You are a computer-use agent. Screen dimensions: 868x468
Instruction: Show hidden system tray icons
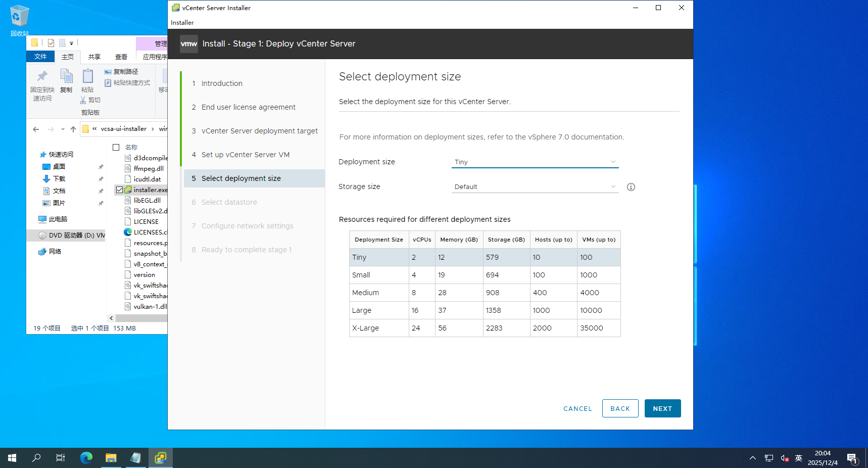753,458
